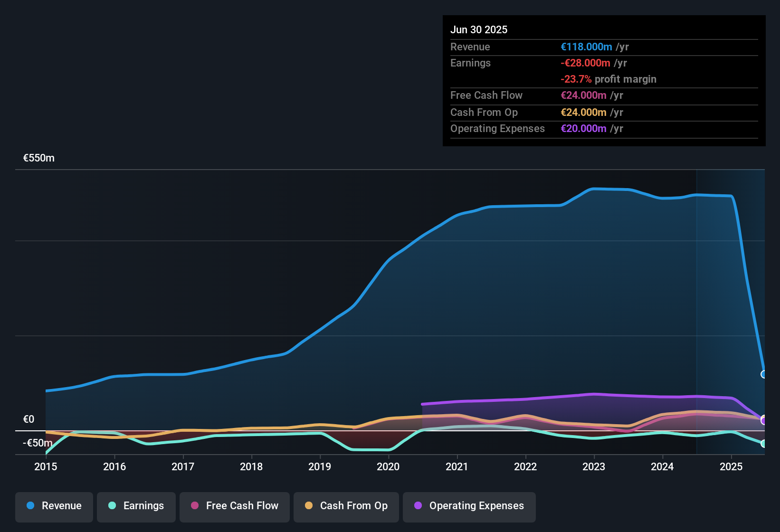
Task: Click the purple Operating Expenses legend dot
Action: 418,506
